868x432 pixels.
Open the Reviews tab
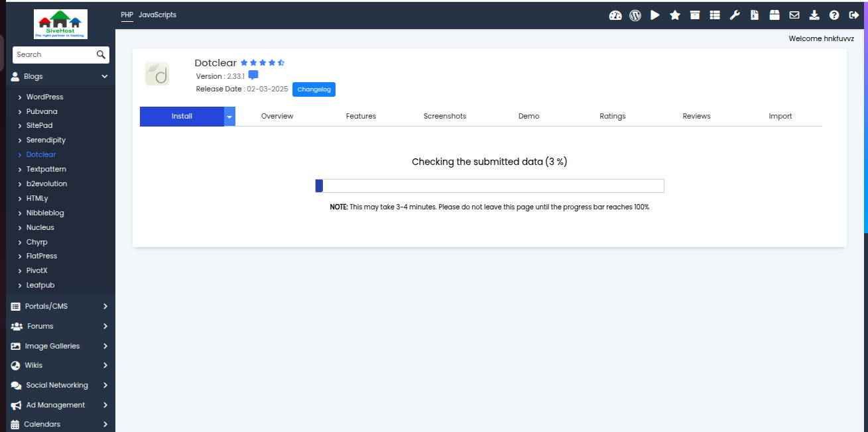tap(696, 117)
